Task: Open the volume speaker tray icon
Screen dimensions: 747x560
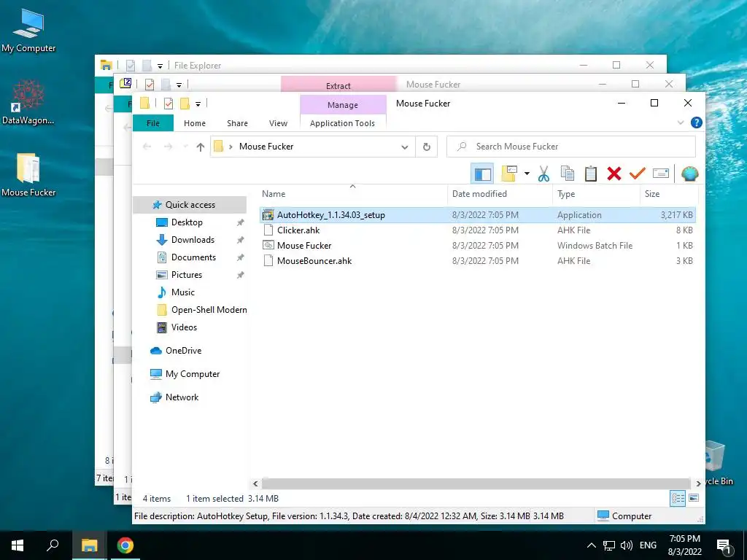Action: pos(627,545)
